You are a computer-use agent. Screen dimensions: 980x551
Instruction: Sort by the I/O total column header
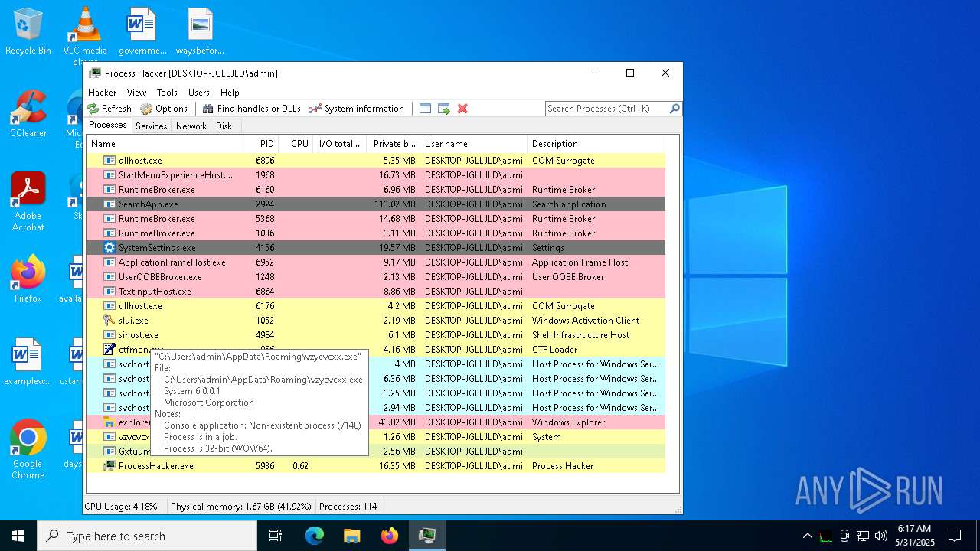(341, 144)
